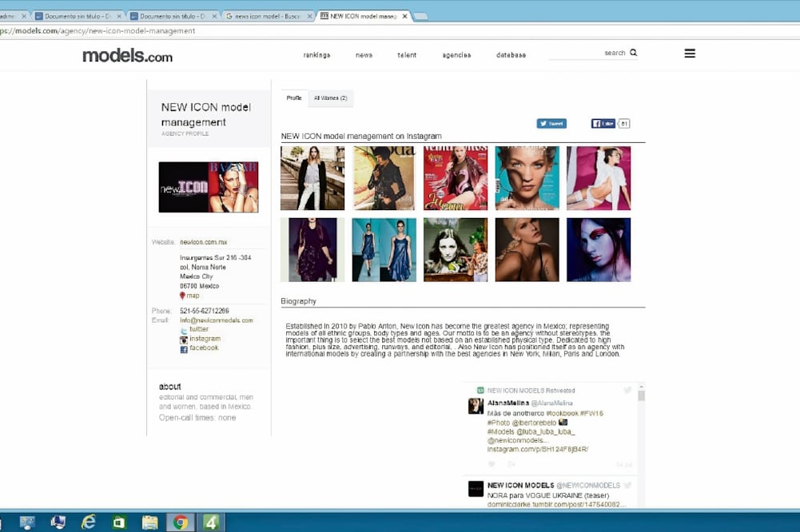Select the Profile tab
This screenshot has width=800, height=532.
coord(293,97)
